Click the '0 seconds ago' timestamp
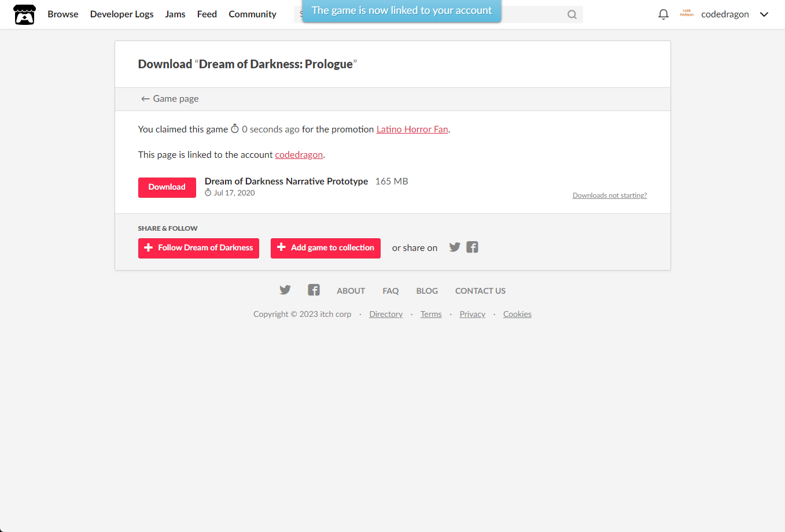This screenshot has height=532, width=785. [x=271, y=130]
